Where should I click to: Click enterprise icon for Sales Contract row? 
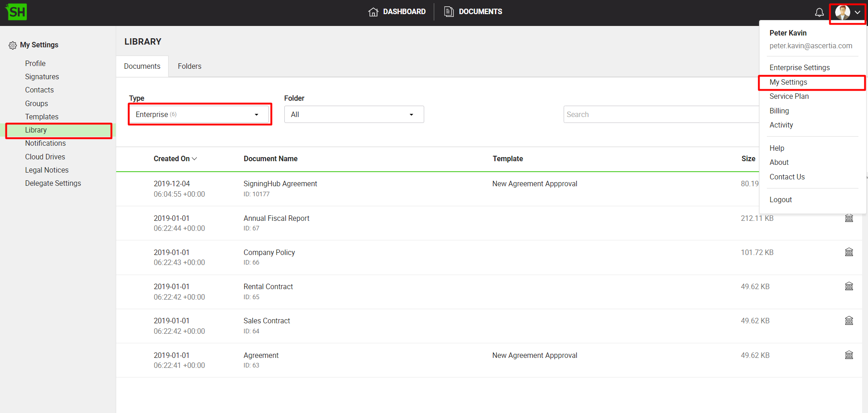(x=849, y=321)
